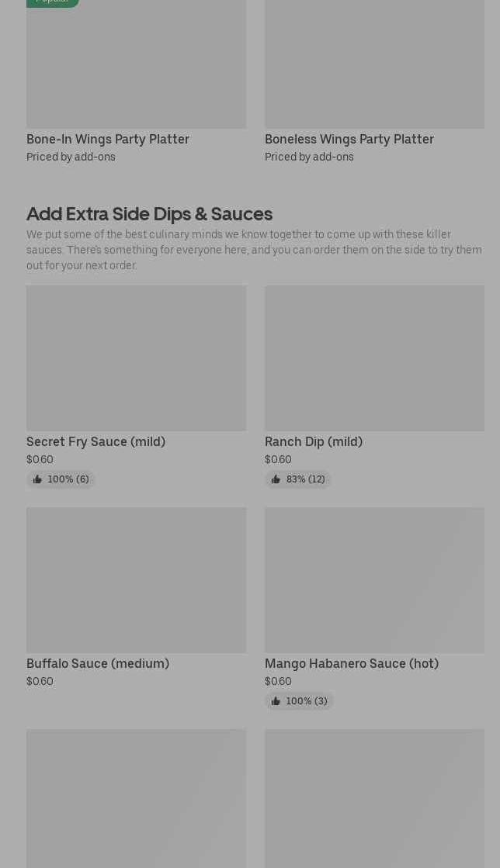Click the 100% (3) rating text

tap(306, 701)
